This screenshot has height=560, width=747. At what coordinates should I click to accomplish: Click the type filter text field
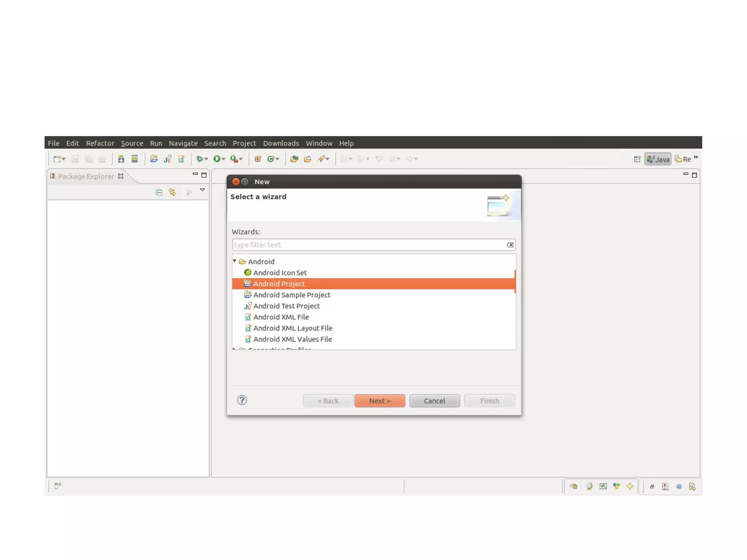point(368,245)
